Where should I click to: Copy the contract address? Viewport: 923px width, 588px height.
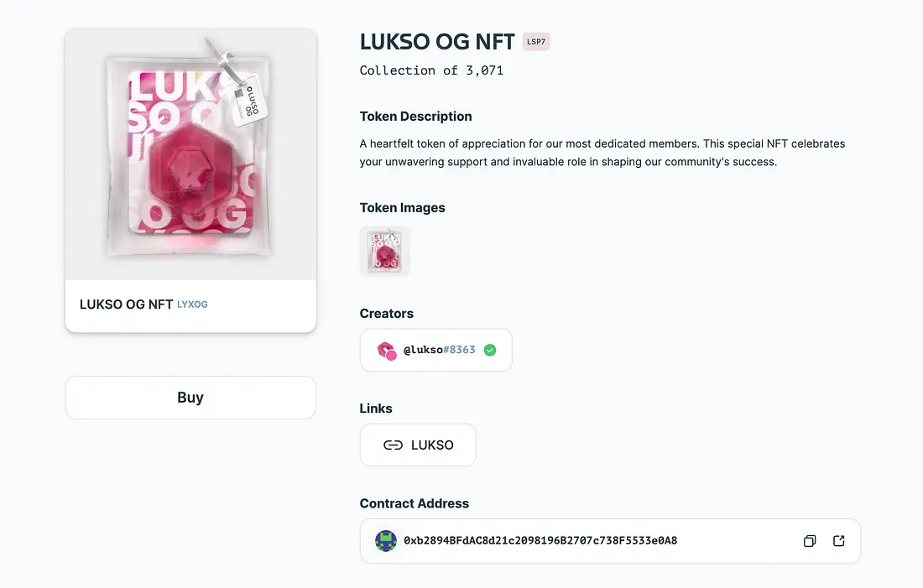coord(809,541)
